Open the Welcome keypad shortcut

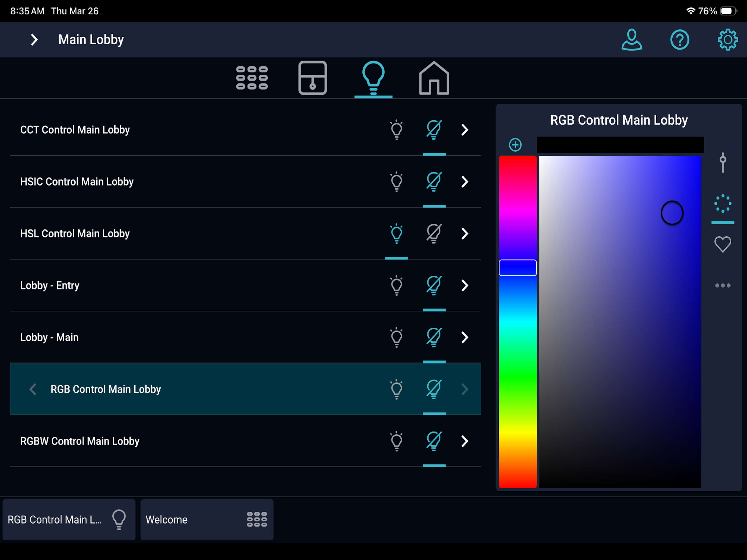point(207,520)
